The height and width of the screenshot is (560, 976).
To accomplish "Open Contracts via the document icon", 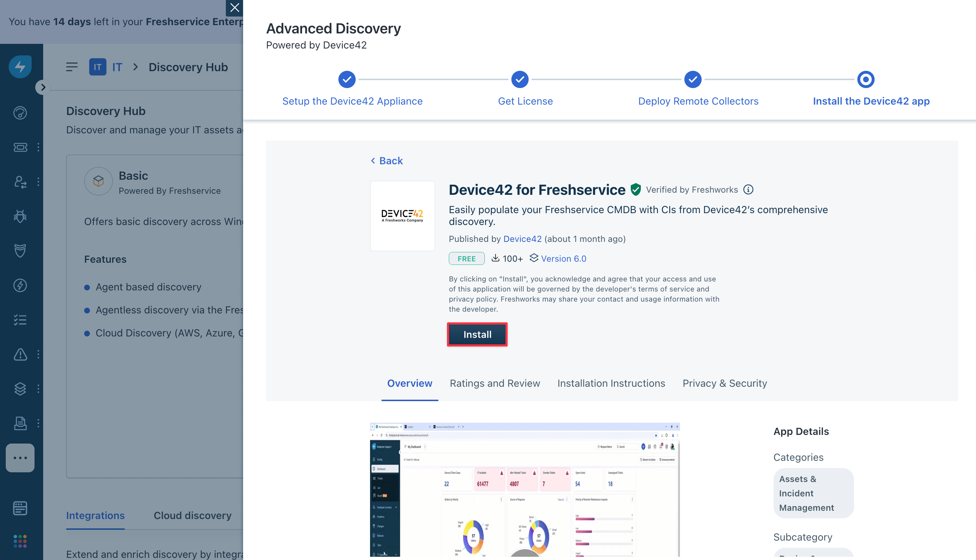I will pos(20,423).
